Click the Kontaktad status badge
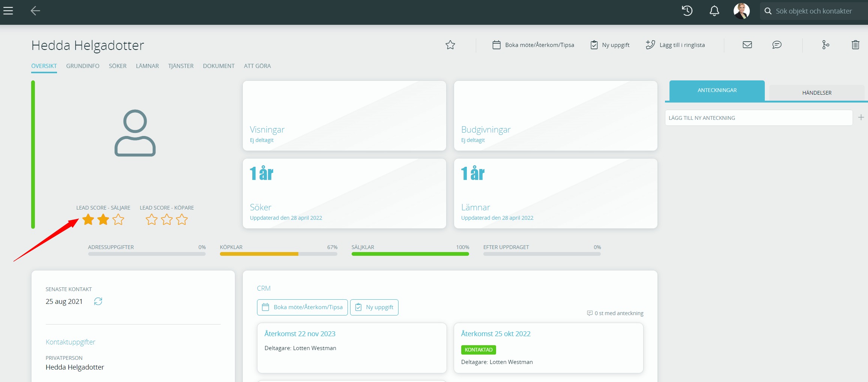 pyautogui.click(x=478, y=350)
